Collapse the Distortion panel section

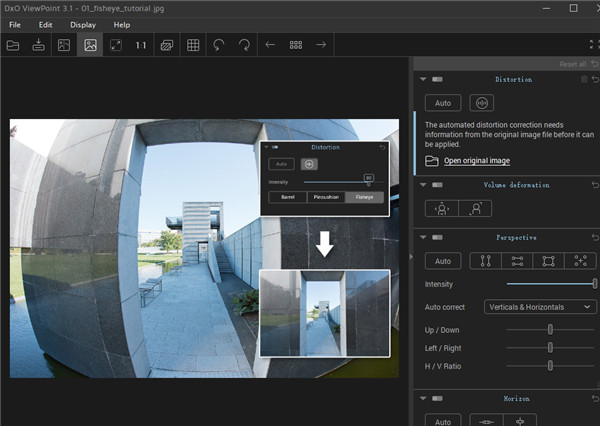(x=423, y=79)
